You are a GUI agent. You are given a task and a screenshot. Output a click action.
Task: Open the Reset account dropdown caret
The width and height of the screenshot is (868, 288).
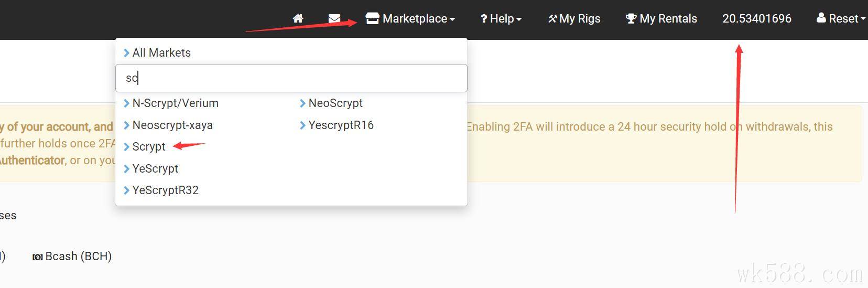(x=863, y=19)
